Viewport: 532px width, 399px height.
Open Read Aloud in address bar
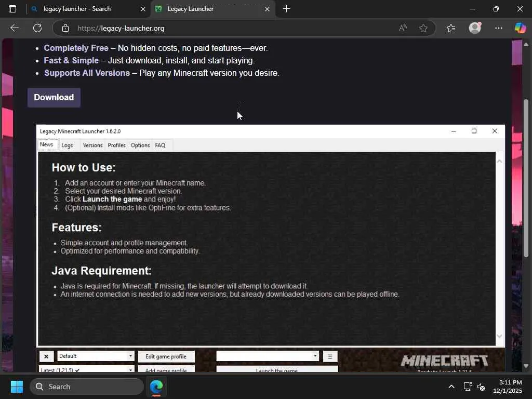coord(403,28)
